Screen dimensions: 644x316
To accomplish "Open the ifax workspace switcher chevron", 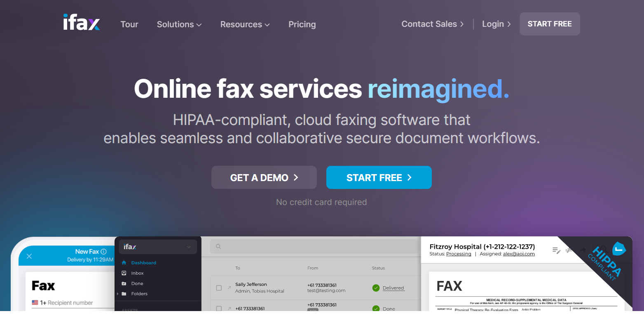I will coord(190,246).
